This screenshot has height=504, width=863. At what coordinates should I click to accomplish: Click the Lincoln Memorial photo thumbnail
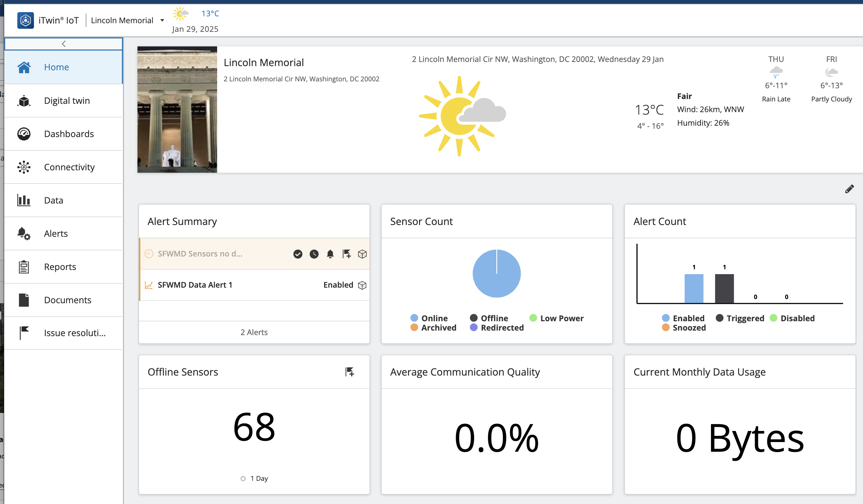click(x=177, y=109)
